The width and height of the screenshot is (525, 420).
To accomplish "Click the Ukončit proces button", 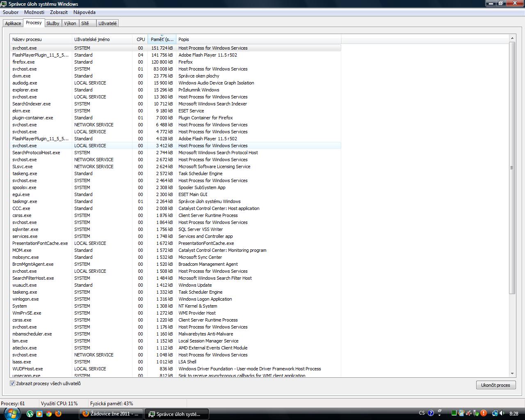I will pos(495,385).
